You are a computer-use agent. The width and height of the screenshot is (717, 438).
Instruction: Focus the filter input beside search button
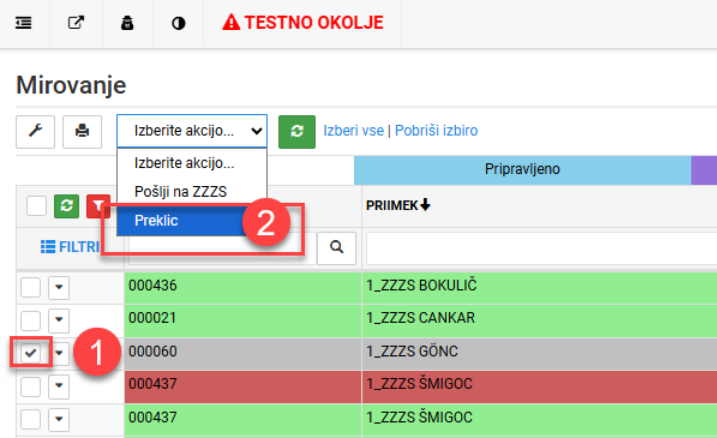222,248
